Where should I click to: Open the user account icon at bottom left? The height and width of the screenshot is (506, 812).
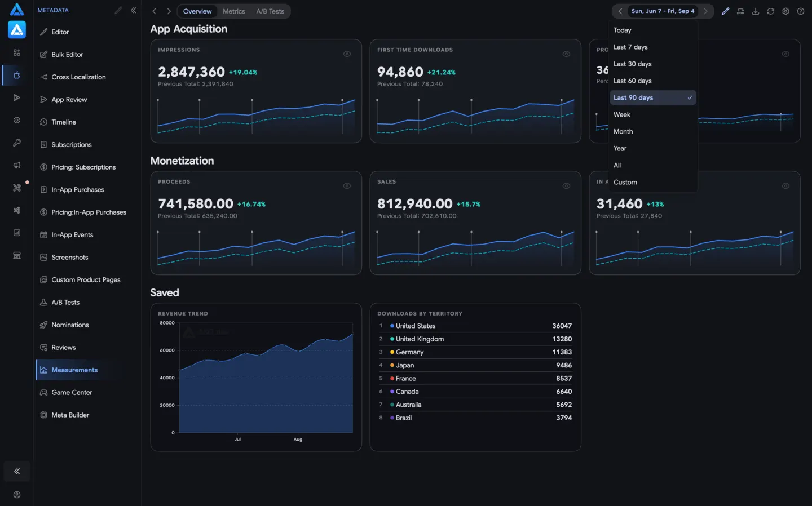click(17, 495)
